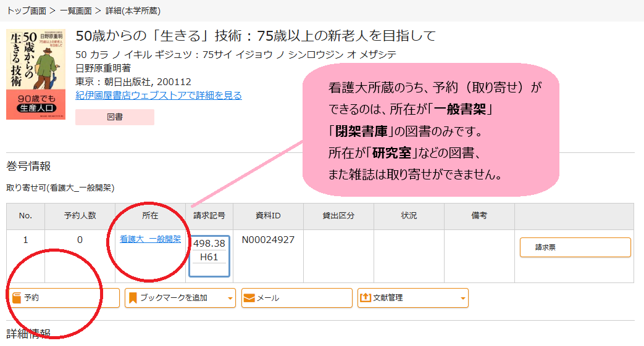Click the 文献管理 export icon
This screenshot has width=644, height=346.
[365, 298]
